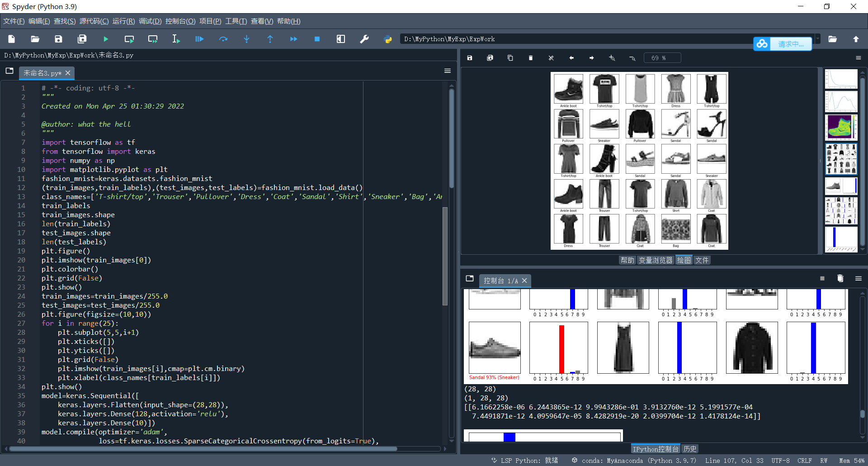Viewport: 868px width, 466px height.
Task: Click the Save all files icon
Action: (x=82, y=39)
